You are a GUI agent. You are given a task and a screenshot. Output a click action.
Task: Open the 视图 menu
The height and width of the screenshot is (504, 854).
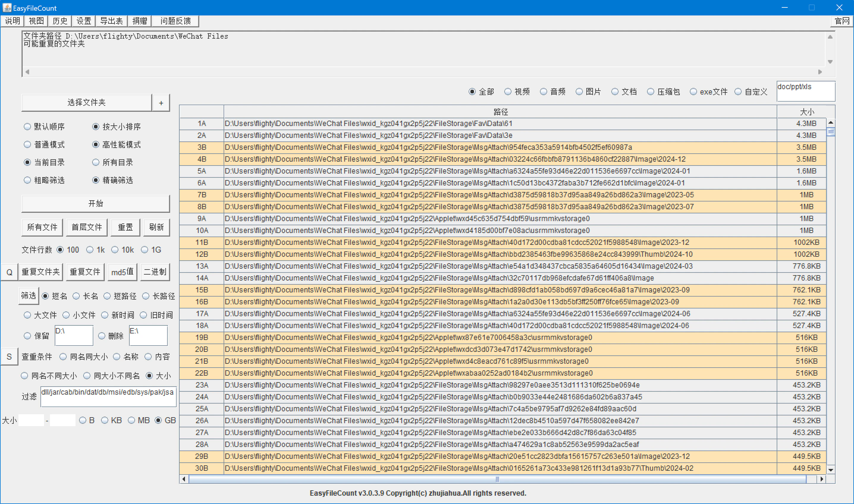[36, 21]
